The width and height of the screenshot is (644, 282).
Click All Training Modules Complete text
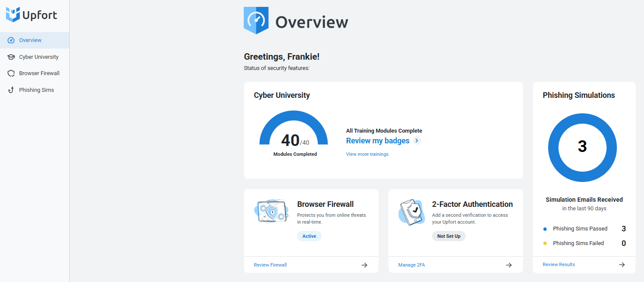coord(384,130)
